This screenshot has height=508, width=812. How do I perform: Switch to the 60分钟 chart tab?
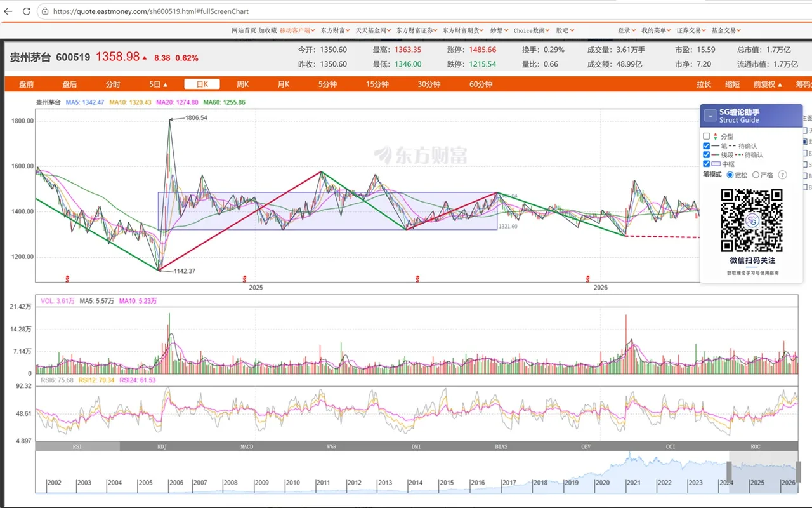(x=481, y=84)
